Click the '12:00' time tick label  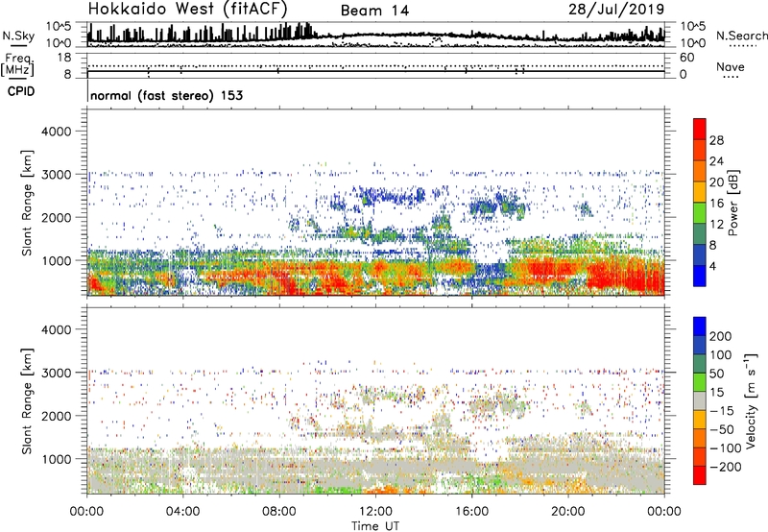pos(375,512)
